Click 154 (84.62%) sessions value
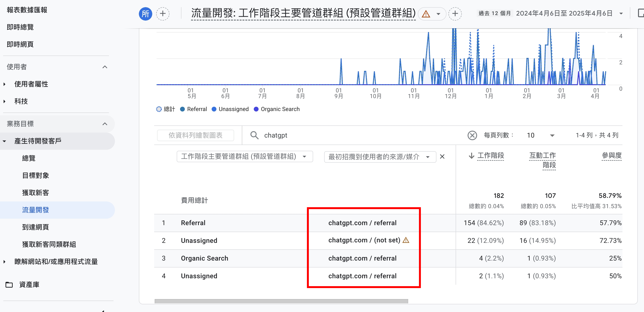The height and width of the screenshot is (312, 644). [484, 223]
